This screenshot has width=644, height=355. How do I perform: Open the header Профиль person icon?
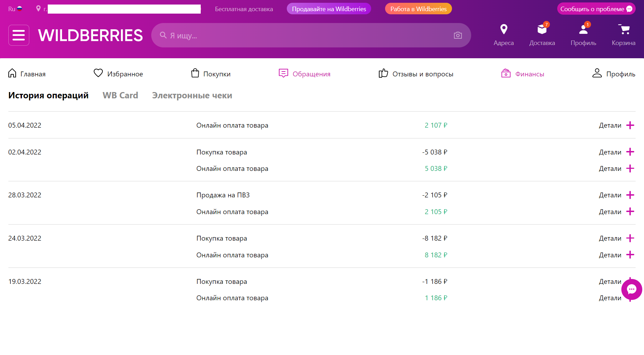(x=583, y=29)
